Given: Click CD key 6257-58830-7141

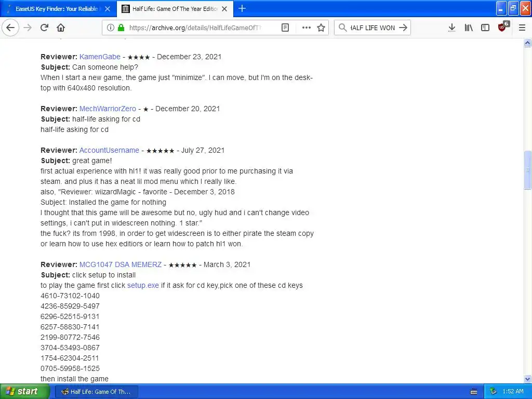Looking at the screenshot, I should 70,327.
